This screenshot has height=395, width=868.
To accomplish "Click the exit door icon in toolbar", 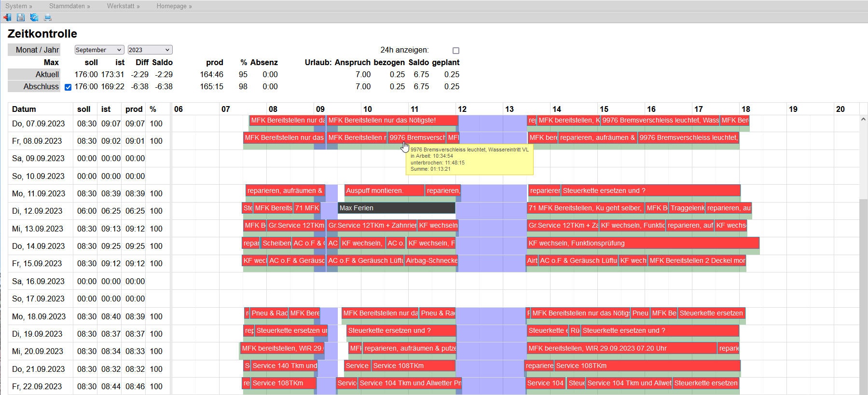I will click(x=7, y=17).
